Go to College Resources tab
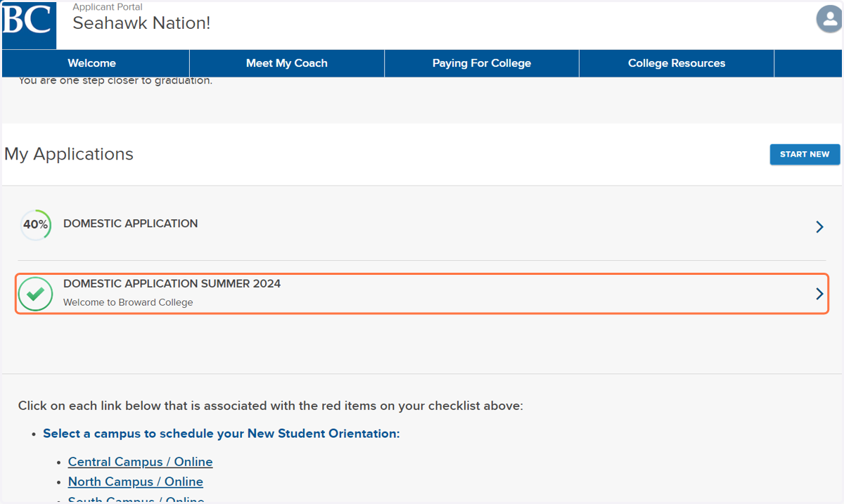The height and width of the screenshot is (504, 844). [677, 63]
